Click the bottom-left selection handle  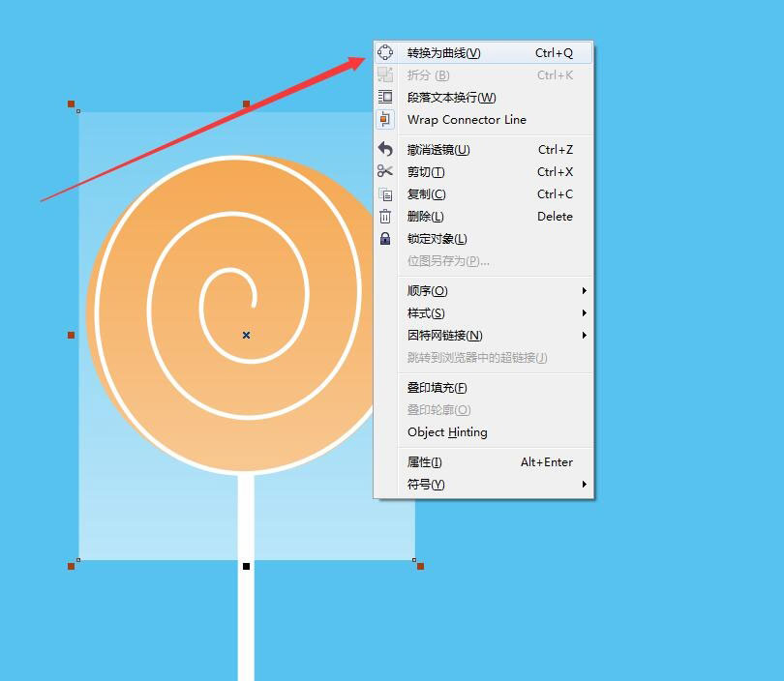[71, 566]
